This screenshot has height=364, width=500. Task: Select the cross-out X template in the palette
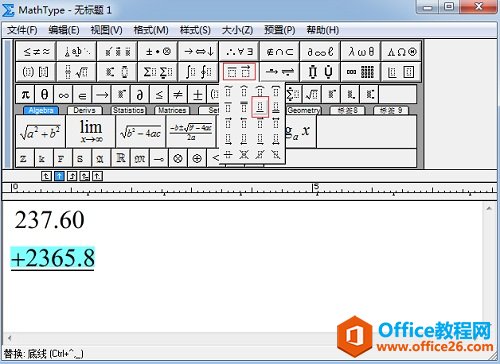point(244,154)
